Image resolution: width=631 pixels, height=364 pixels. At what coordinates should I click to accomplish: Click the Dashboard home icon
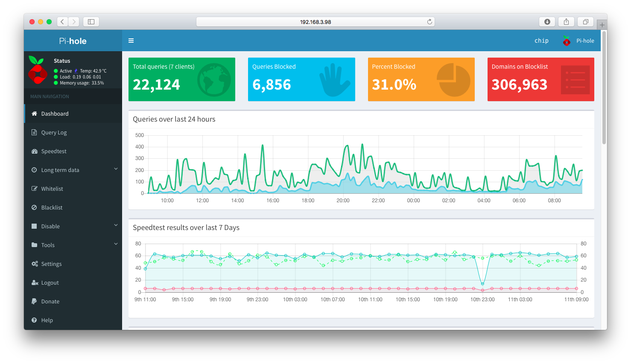pos(34,114)
